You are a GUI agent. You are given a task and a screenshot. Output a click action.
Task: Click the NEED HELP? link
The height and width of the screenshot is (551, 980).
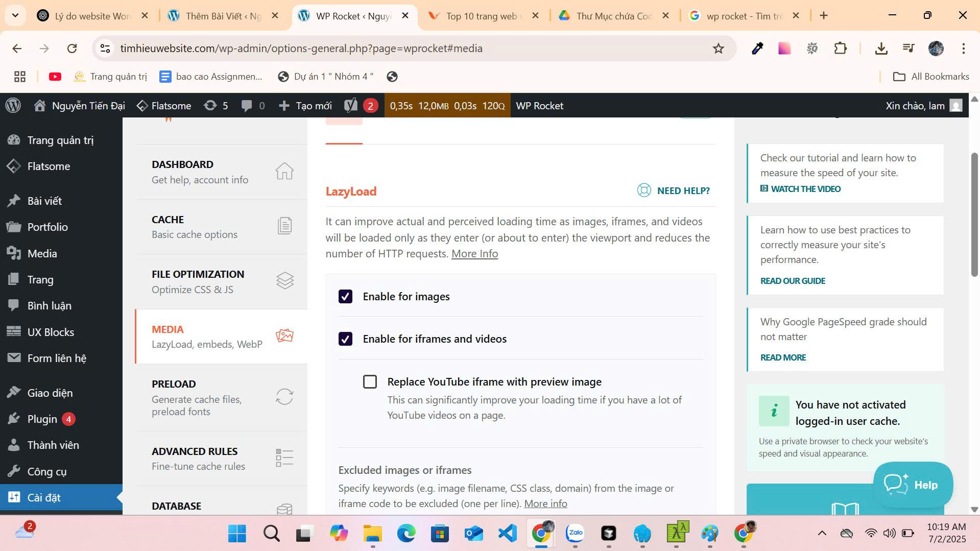point(674,190)
